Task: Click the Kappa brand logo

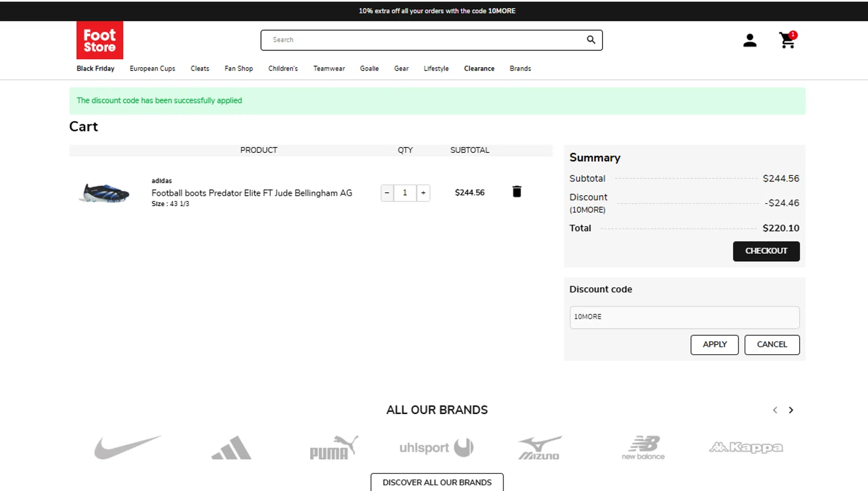Action: coord(746,447)
